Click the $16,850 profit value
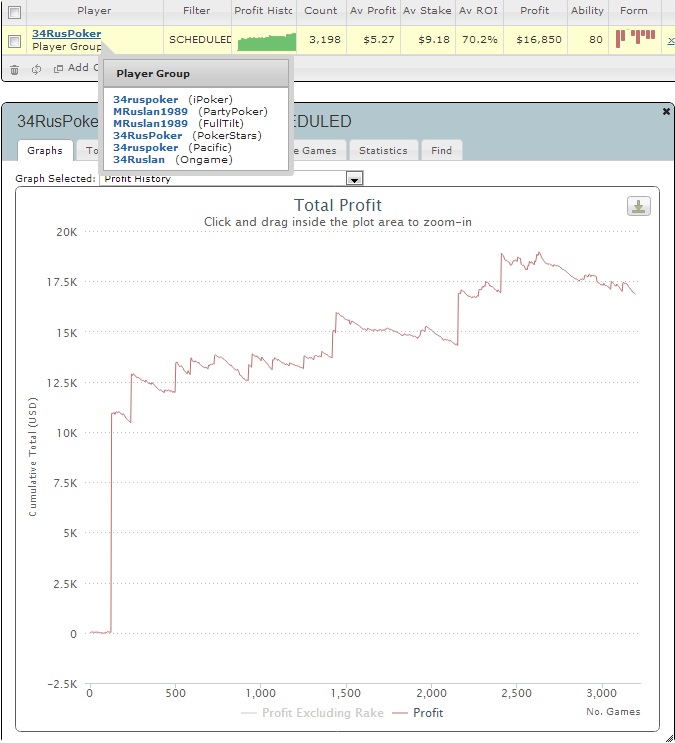Viewport: 675px width, 743px height. 539,40
